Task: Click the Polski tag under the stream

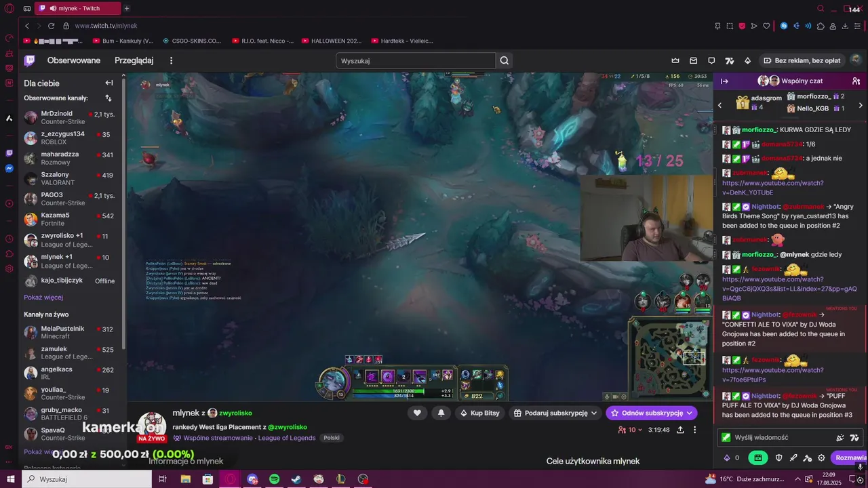Action: point(332,438)
